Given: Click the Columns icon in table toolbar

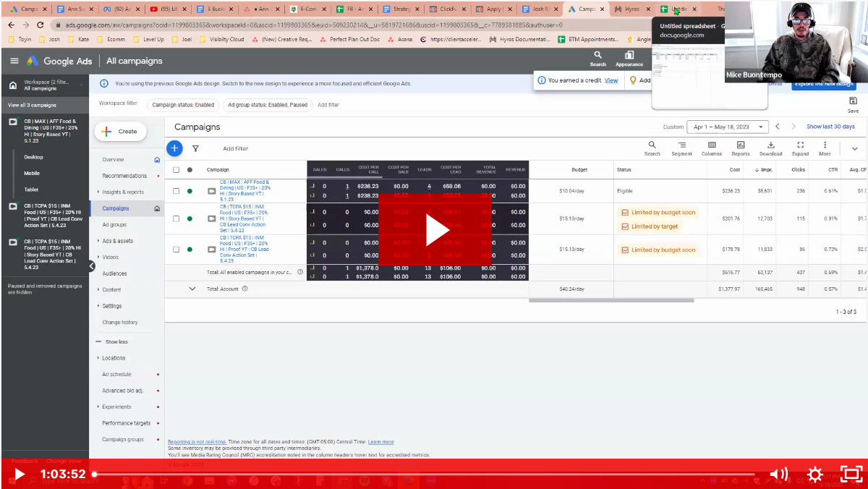Looking at the screenshot, I should coord(712,148).
